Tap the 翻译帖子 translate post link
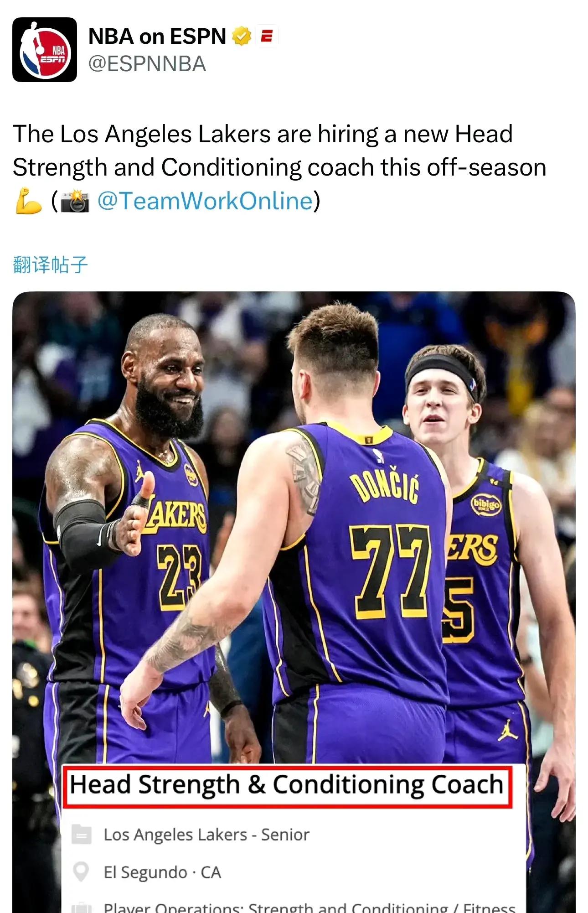 pos(50,265)
